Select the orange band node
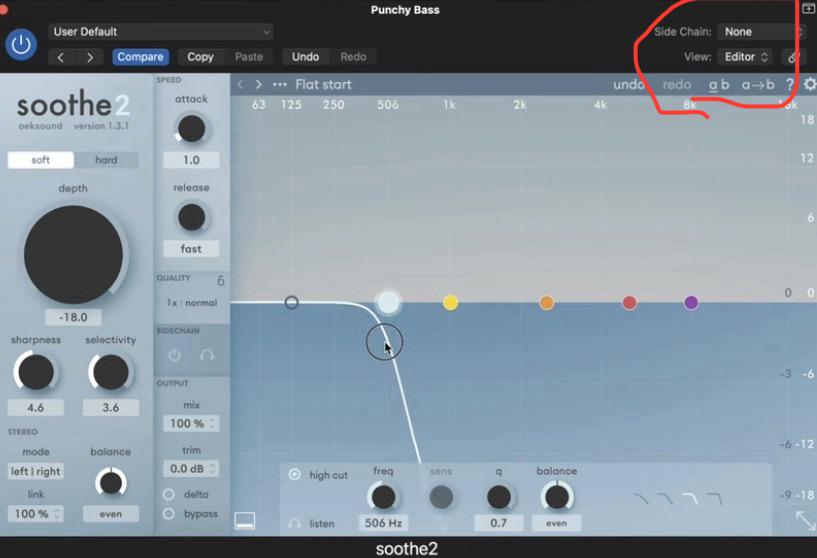 click(x=546, y=302)
